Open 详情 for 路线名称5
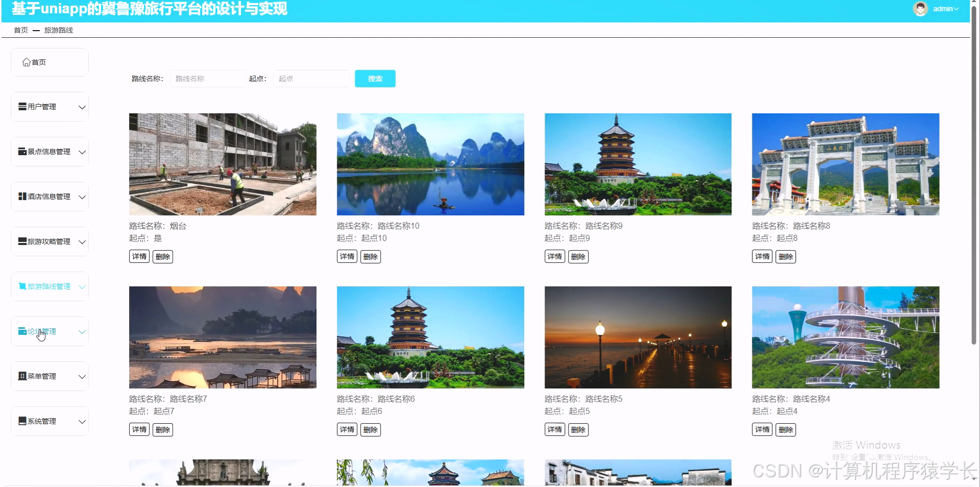Image resolution: width=980 pixels, height=487 pixels. [x=555, y=430]
